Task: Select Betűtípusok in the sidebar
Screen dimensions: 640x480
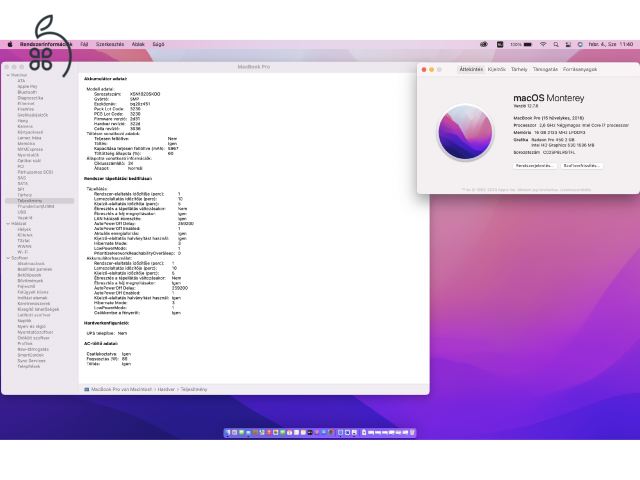Action: pyautogui.click(x=29, y=275)
